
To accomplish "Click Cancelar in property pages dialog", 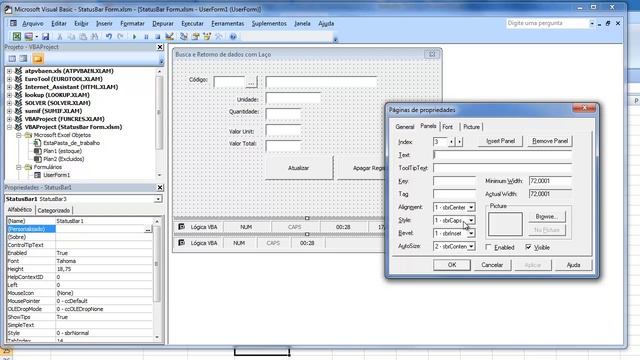I will 492,265.
